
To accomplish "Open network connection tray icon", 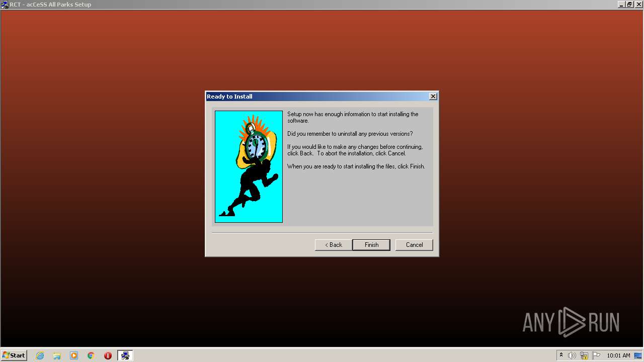I will point(584,355).
